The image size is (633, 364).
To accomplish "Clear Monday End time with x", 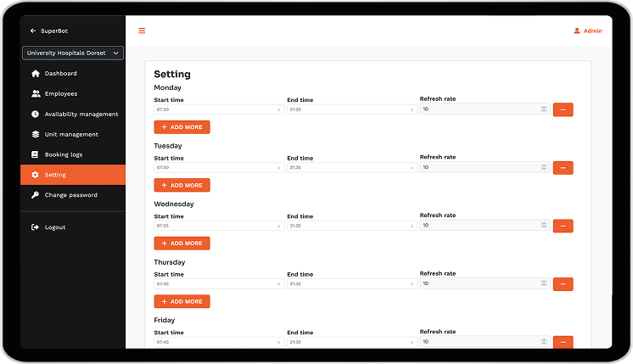I will pyautogui.click(x=412, y=109).
